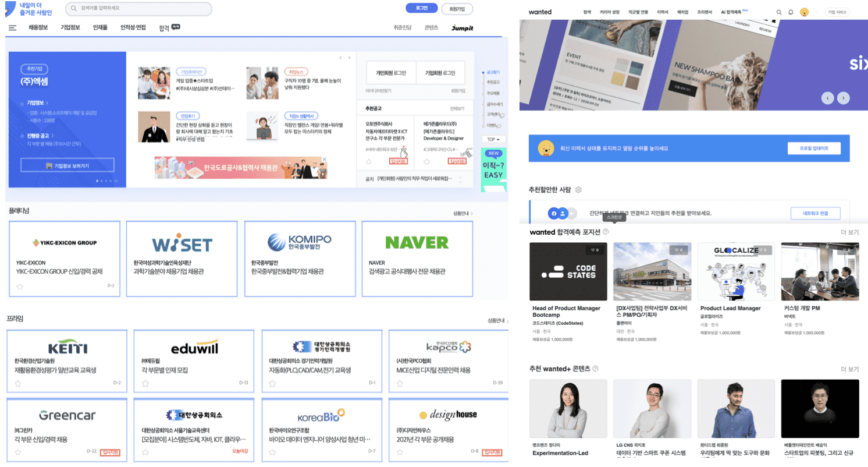Click the magnifier icon in Saramin search box
Screen dimensions: 868x467
tap(73, 8)
